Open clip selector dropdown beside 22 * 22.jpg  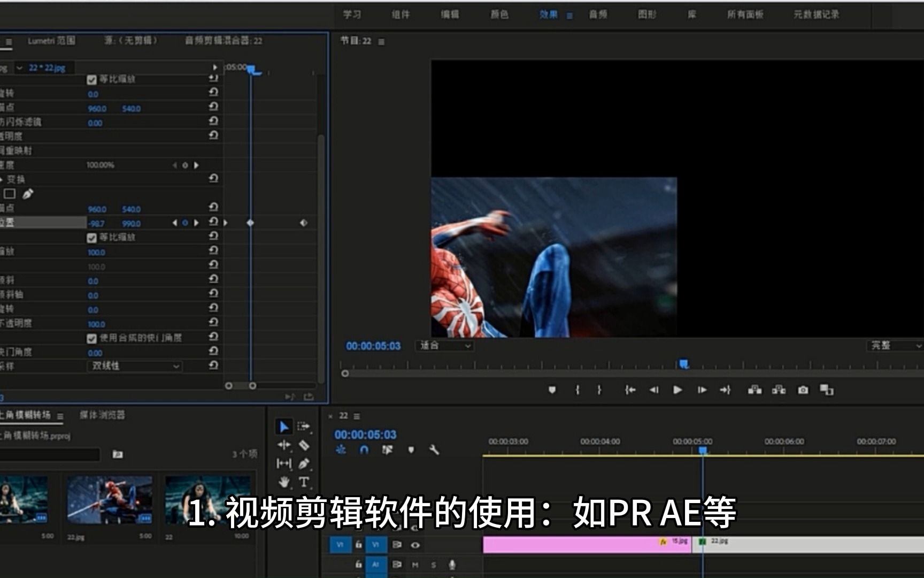click(20, 68)
